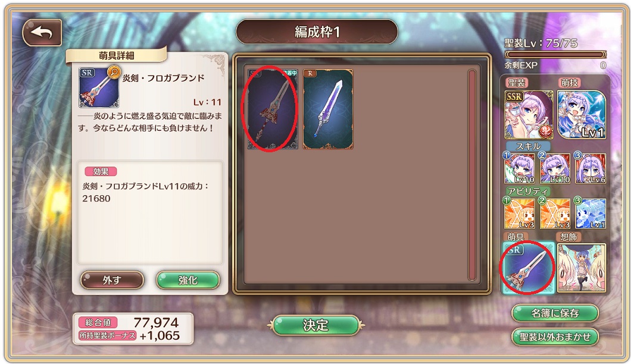Click 聖装以外おまかせ auto button
The image size is (631, 364).
(x=555, y=337)
